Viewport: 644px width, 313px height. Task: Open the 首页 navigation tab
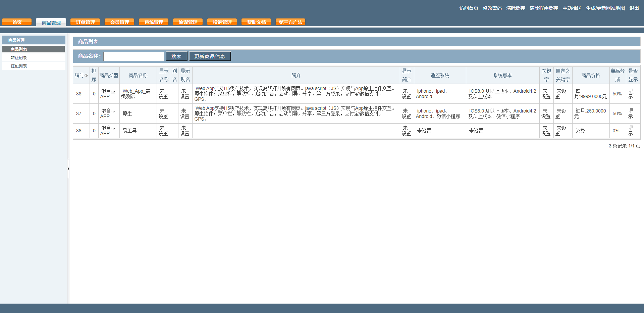click(x=17, y=22)
